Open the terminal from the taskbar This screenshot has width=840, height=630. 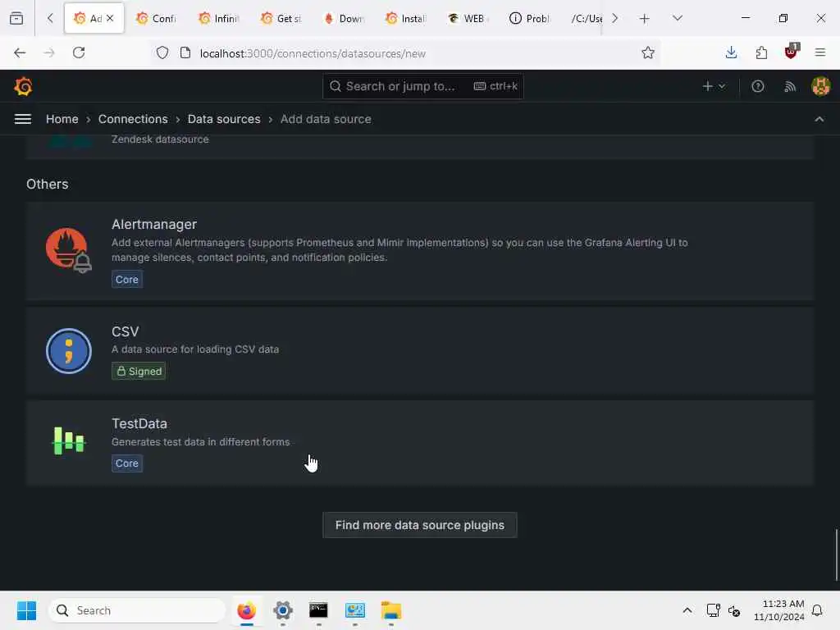318,610
